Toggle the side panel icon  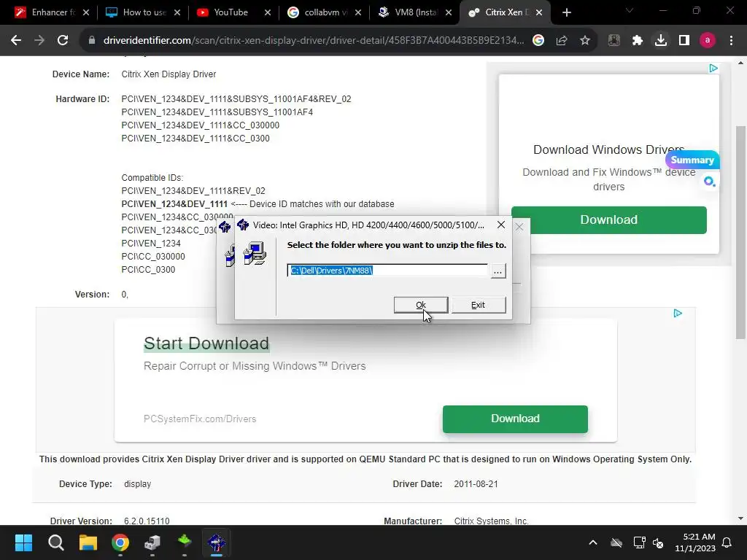tap(684, 41)
